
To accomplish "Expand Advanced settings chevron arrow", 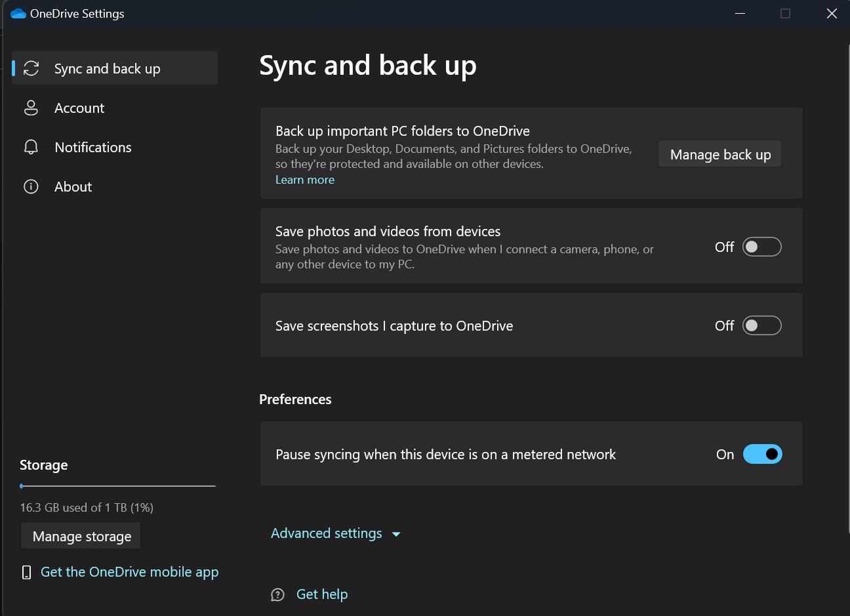I will point(396,534).
